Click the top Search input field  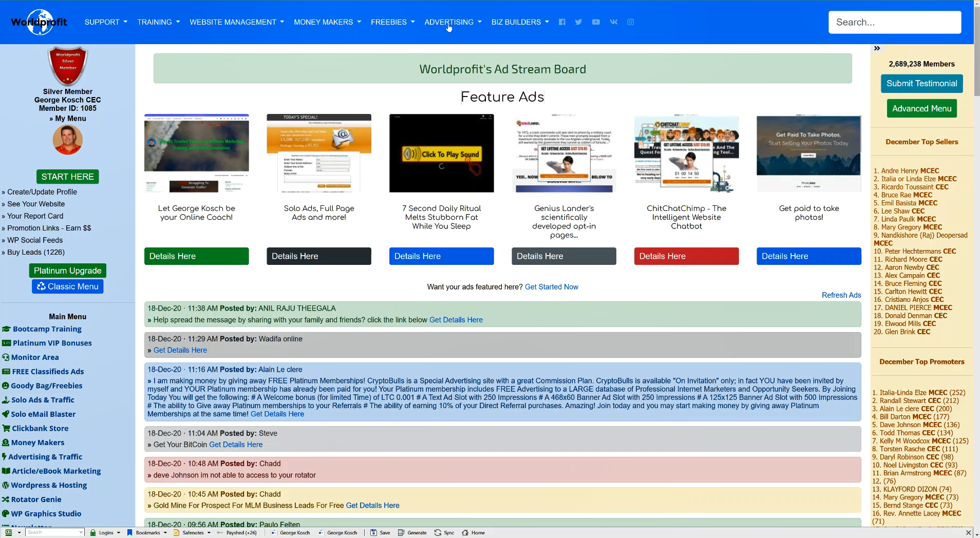[x=895, y=22]
